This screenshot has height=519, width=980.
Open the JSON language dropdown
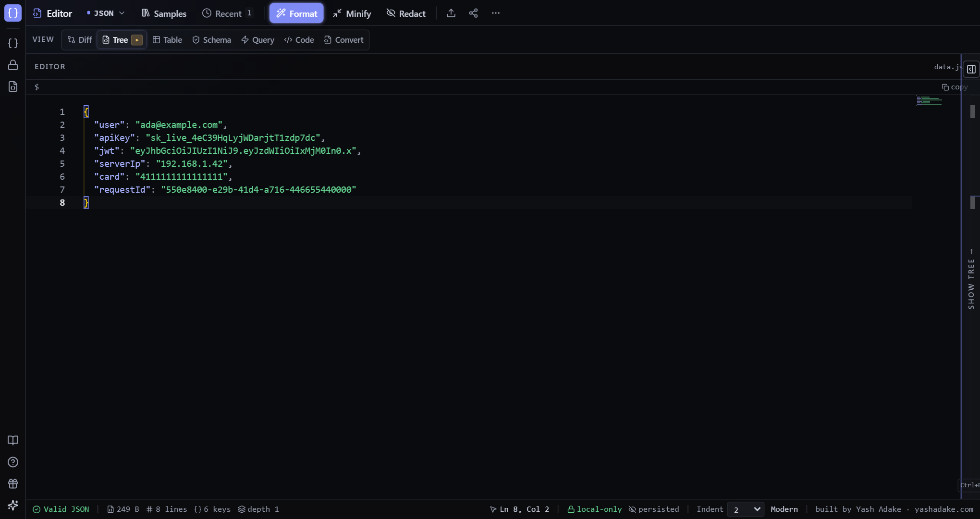(105, 13)
